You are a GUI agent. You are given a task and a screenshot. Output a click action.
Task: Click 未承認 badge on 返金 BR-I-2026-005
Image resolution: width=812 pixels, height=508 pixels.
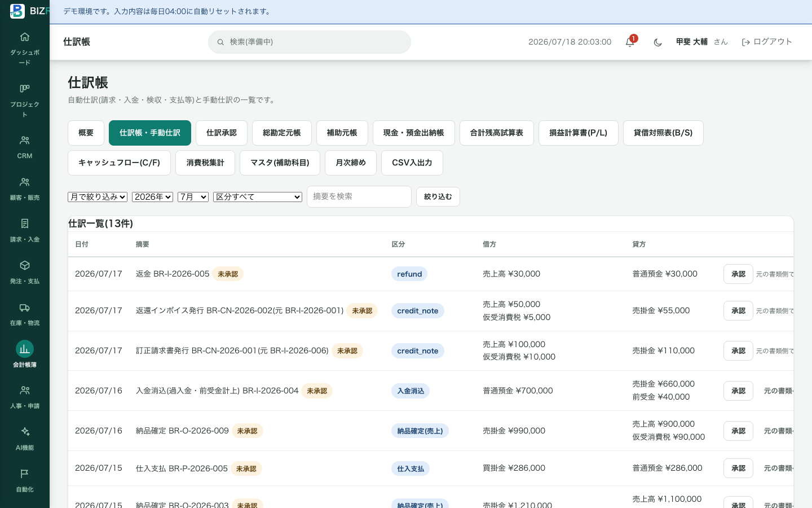[228, 274]
